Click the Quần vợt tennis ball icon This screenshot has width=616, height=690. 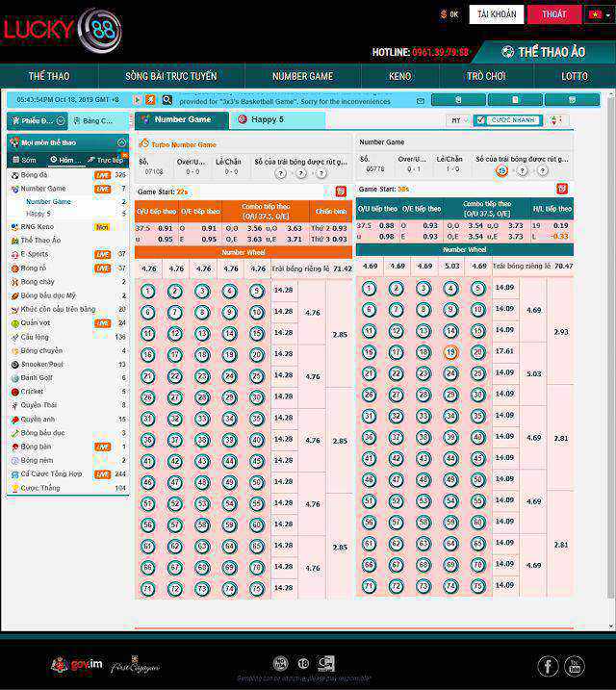click(x=14, y=323)
